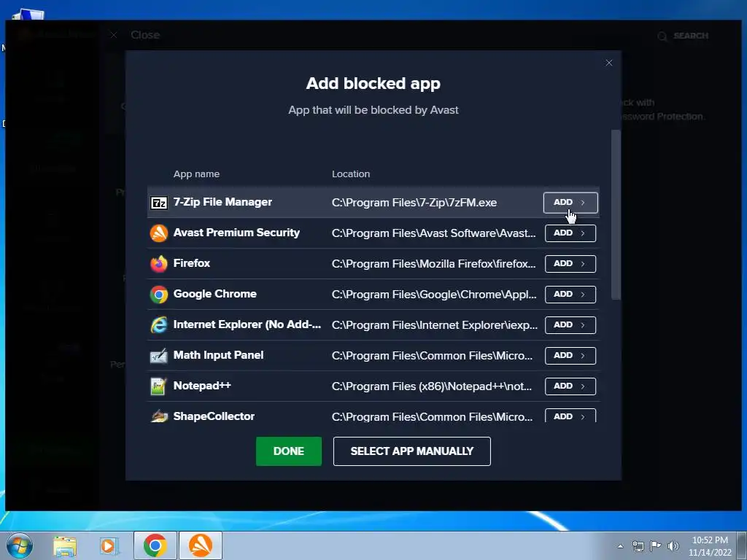747x560 pixels.
Task: Select the Avast Premium Security name text
Action: [x=236, y=233]
